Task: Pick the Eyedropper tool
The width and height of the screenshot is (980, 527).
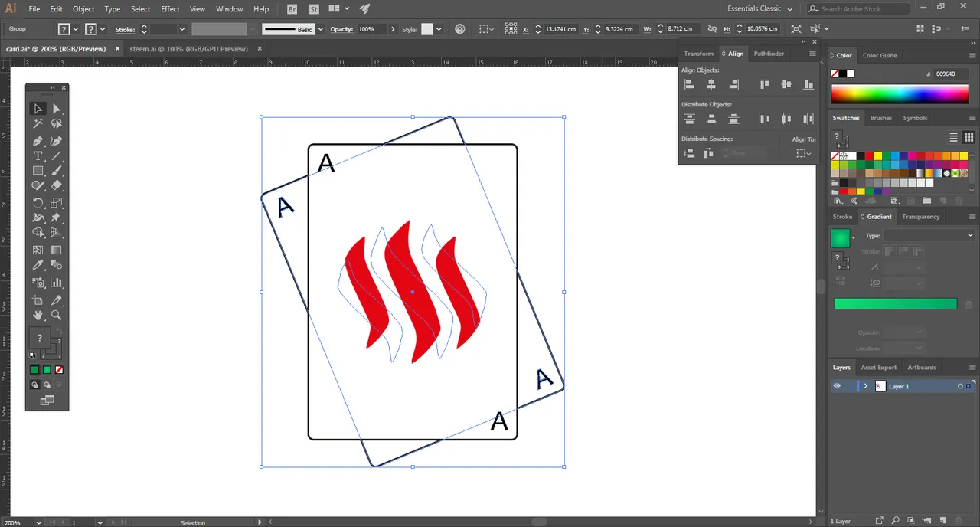Action: coord(38,265)
